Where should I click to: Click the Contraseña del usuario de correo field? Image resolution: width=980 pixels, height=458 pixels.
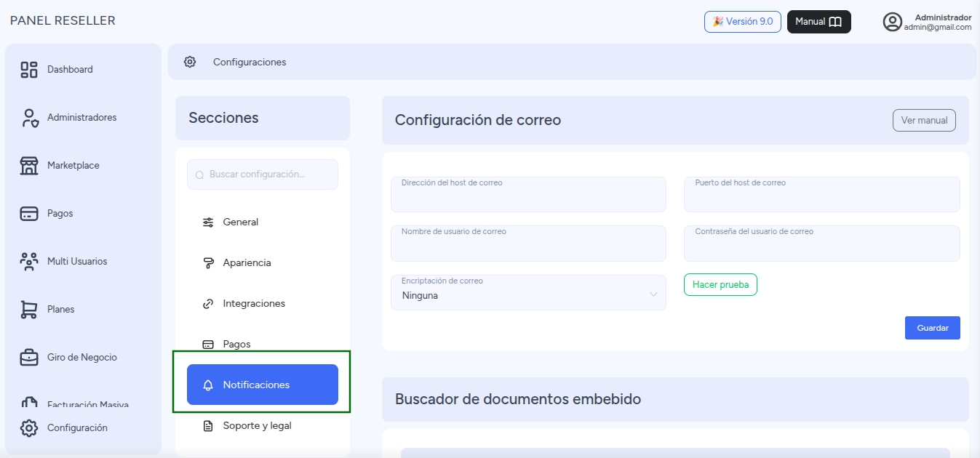pyautogui.click(x=822, y=244)
